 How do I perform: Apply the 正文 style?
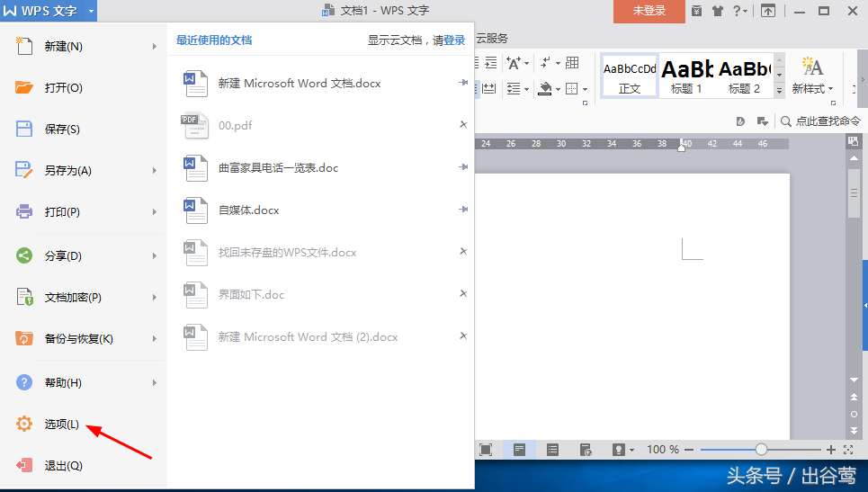(x=630, y=76)
